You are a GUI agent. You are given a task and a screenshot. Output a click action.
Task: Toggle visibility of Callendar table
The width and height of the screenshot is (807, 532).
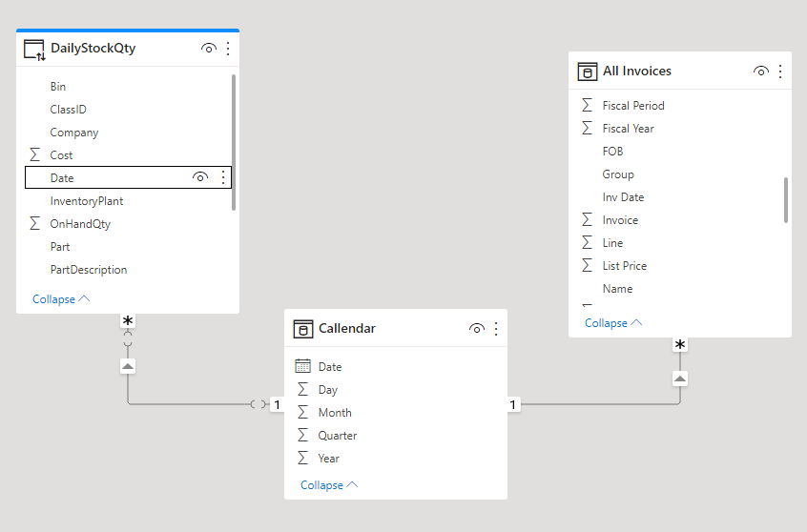(x=477, y=329)
